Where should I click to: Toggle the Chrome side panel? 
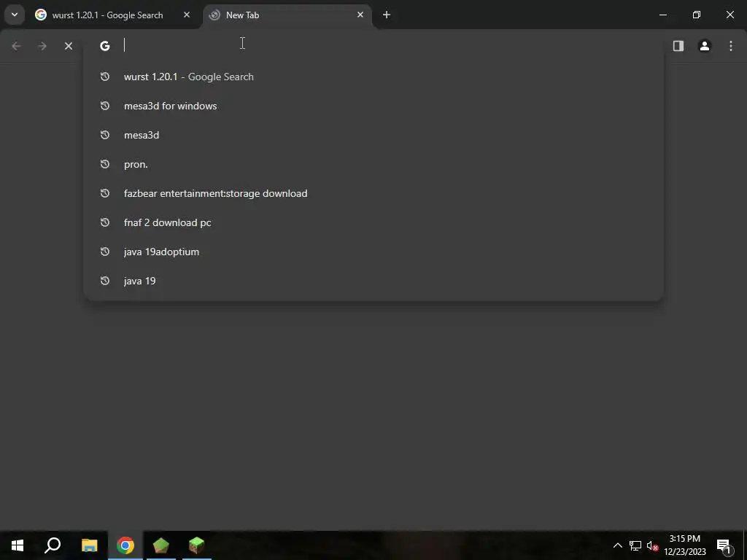678,46
